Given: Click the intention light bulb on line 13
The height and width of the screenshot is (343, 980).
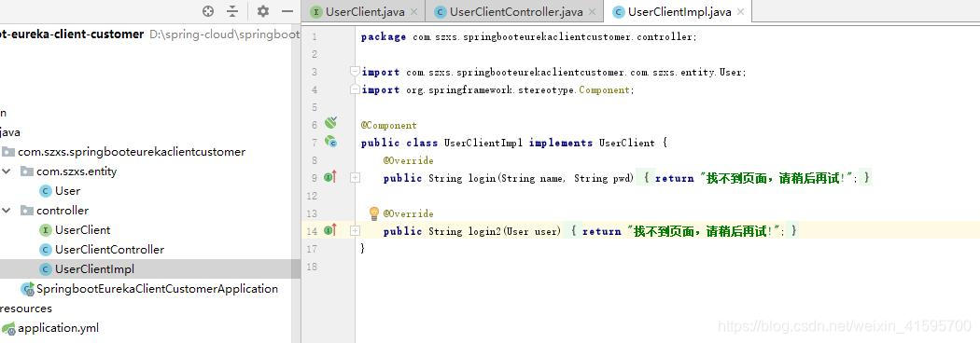Looking at the screenshot, I should [x=373, y=213].
